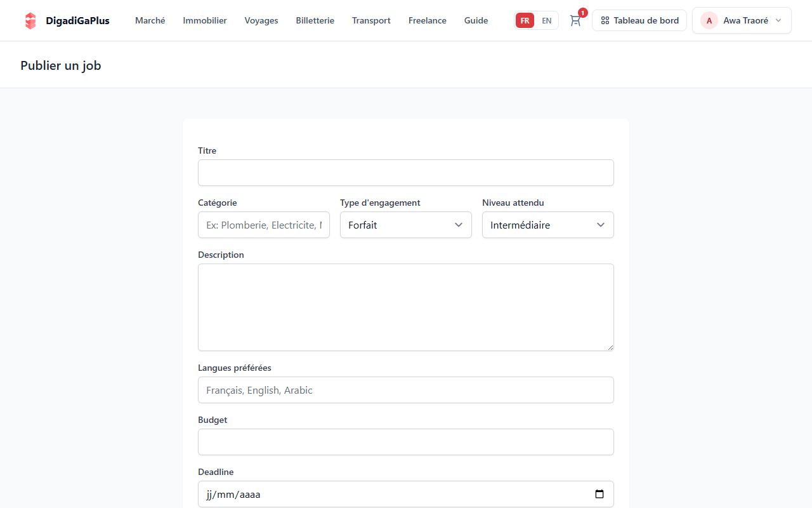This screenshot has height=508, width=812.
Task: Click the Awa Traoré avatar circle
Action: [709, 20]
